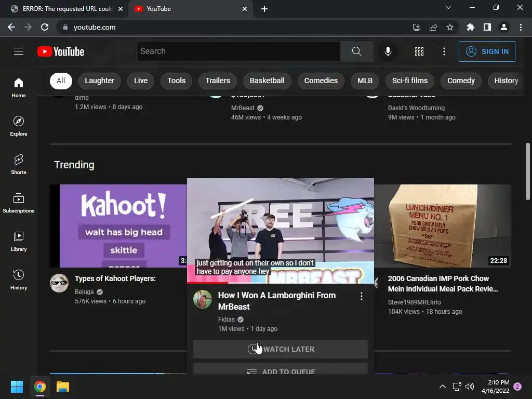Select the Live filter chip
This screenshot has height=399, width=532.
tap(141, 81)
